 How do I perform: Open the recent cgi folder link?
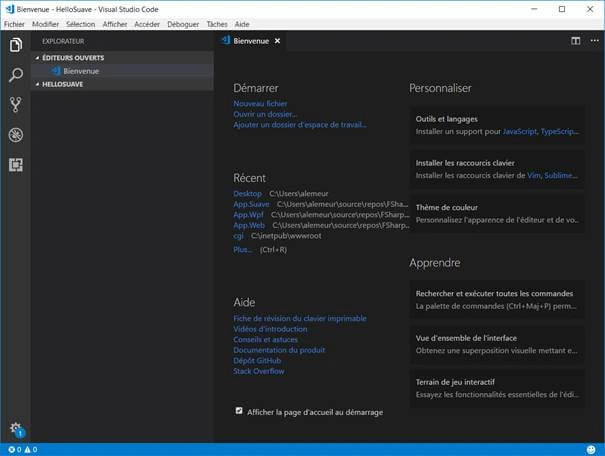click(238, 236)
